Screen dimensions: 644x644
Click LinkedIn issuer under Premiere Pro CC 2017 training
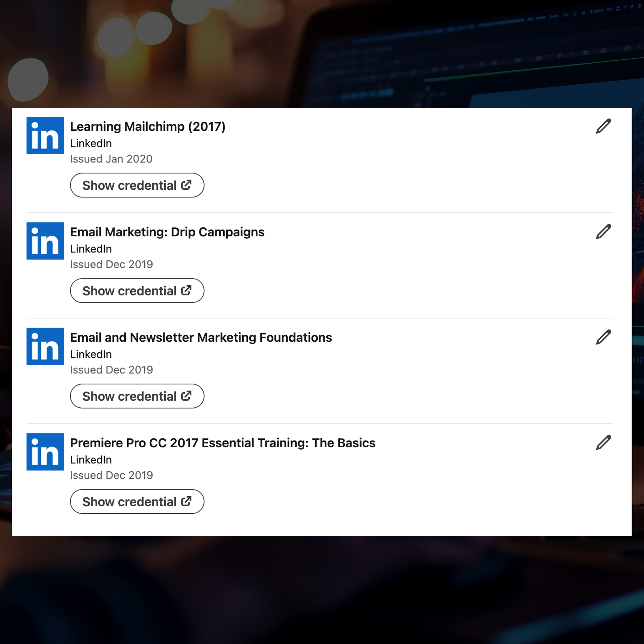click(91, 460)
